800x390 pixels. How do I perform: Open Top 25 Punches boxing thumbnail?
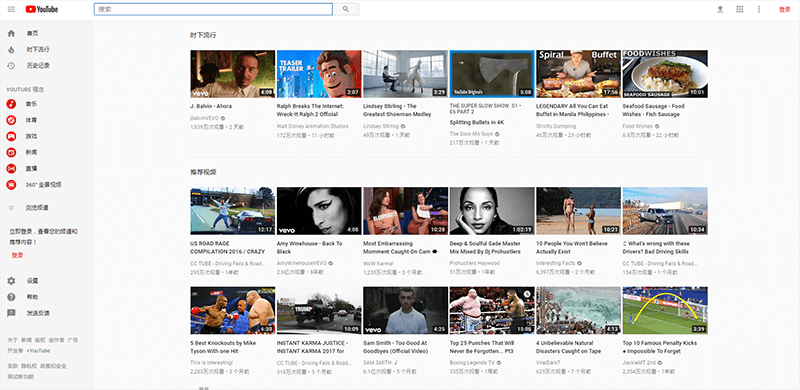[492, 310]
